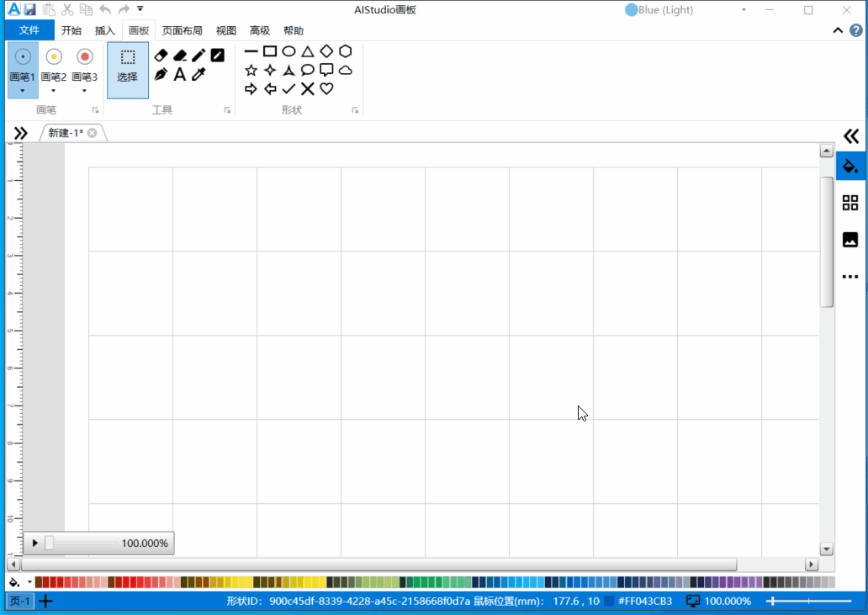Screen dimensions: 868x615
Task: Click the zoom slider in the status bar
Action: click(x=807, y=601)
